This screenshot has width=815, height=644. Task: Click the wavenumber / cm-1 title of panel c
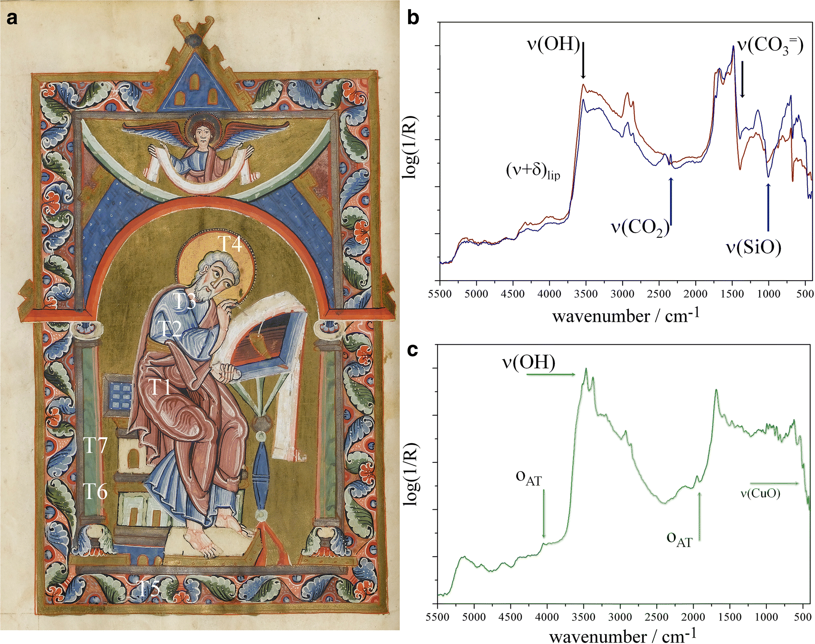pos(622,636)
